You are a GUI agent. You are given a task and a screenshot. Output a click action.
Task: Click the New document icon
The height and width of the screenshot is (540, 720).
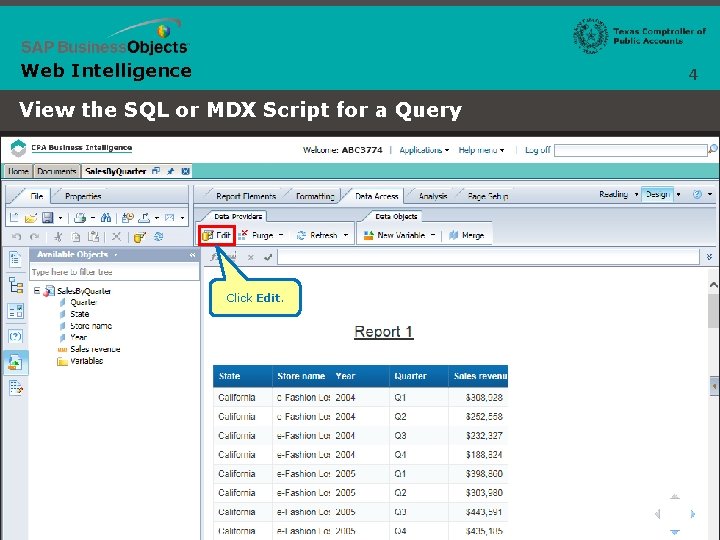[14, 218]
